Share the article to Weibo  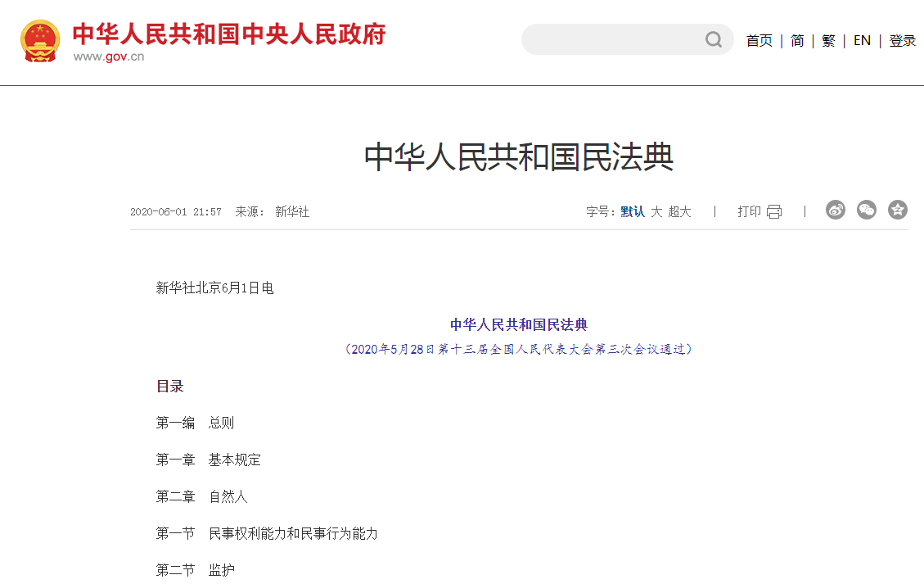(x=835, y=210)
